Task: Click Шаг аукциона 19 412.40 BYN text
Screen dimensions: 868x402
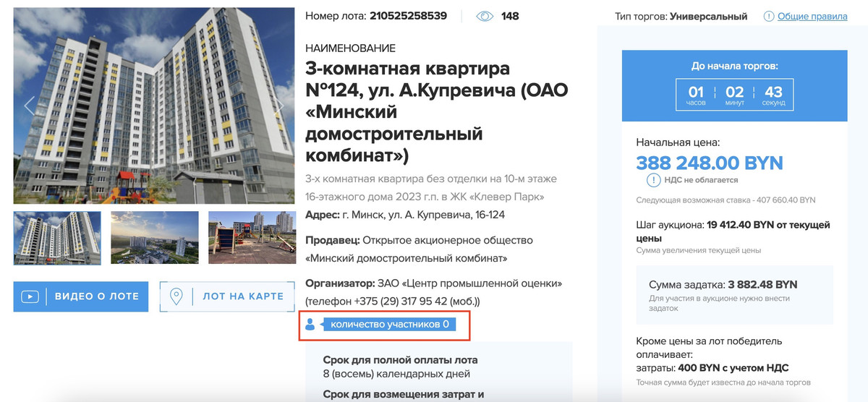Action: (x=733, y=231)
